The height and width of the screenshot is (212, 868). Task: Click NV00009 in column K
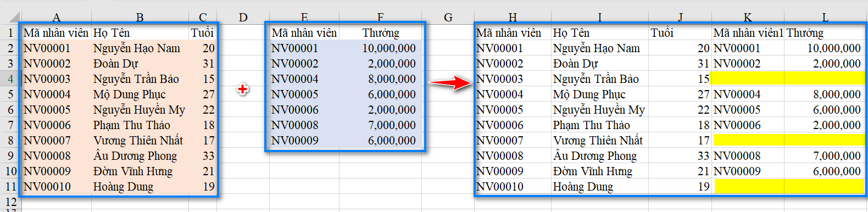(737, 171)
